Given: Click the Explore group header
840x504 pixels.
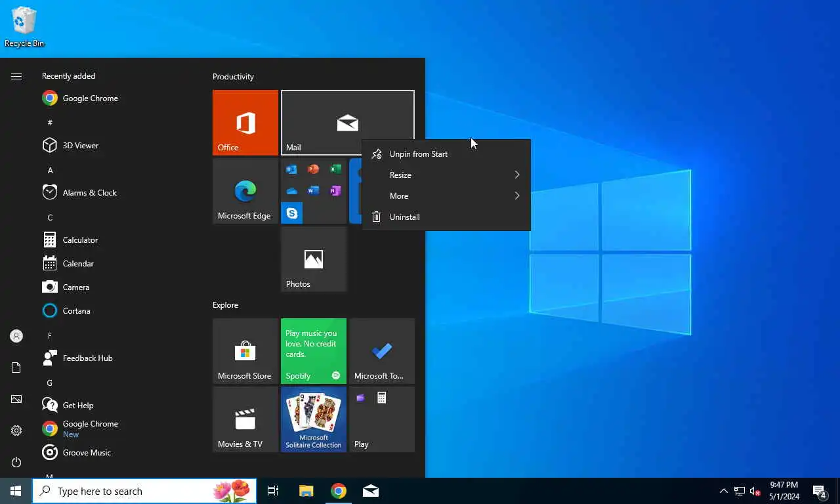Looking at the screenshot, I should click(225, 305).
